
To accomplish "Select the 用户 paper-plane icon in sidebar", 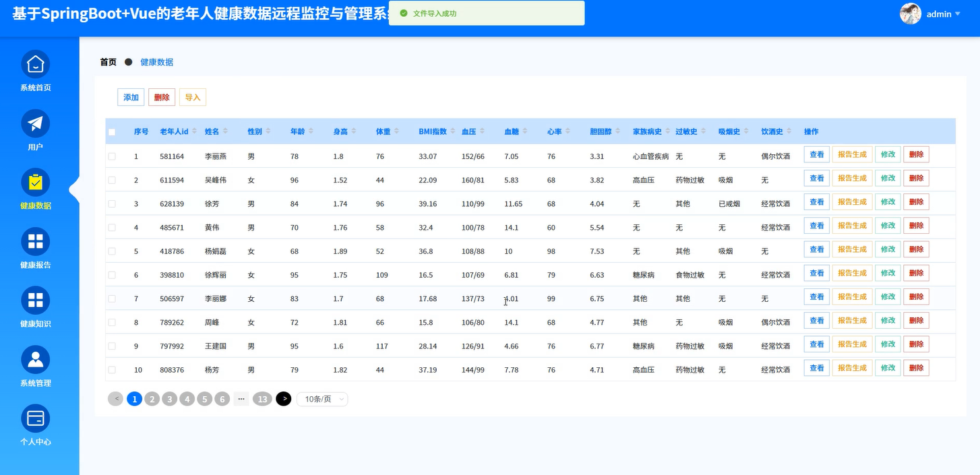I will tap(34, 123).
